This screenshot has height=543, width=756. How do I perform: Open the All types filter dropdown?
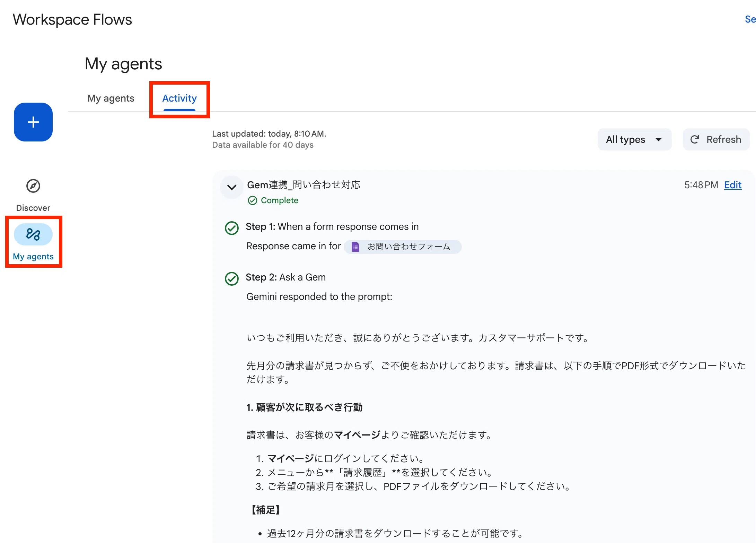pos(634,139)
